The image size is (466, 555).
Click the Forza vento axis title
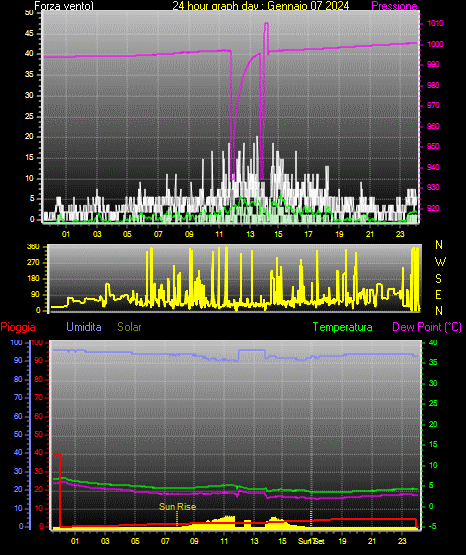point(64,6)
